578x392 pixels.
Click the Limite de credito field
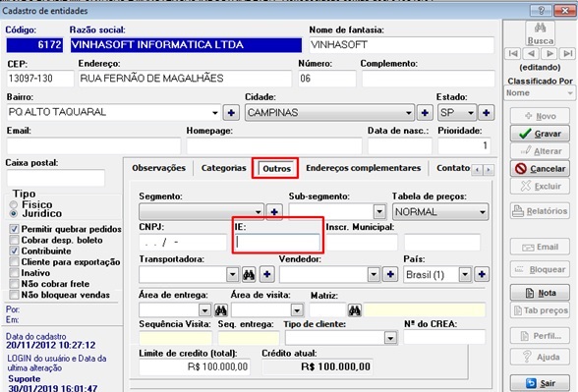(195, 367)
